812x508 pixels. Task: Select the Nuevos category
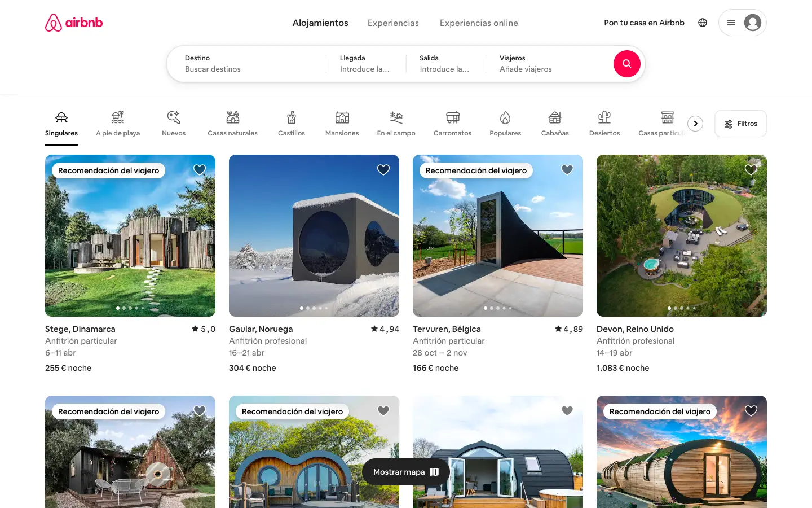pos(174,124)
